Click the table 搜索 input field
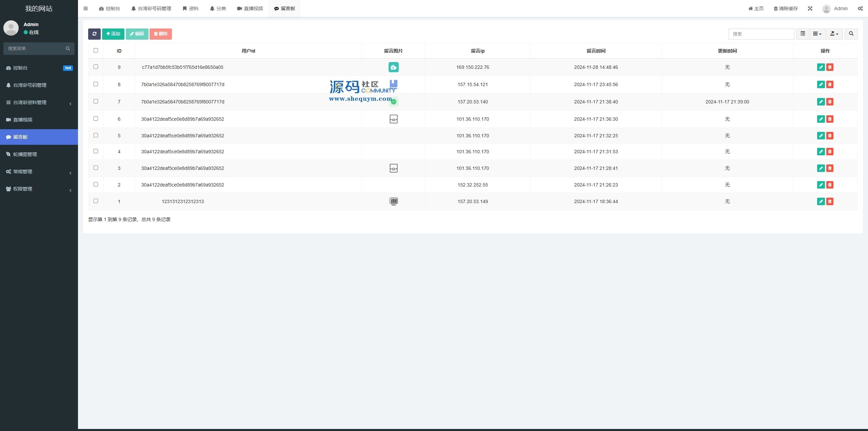Screen dimensions: 868x431 761,34
